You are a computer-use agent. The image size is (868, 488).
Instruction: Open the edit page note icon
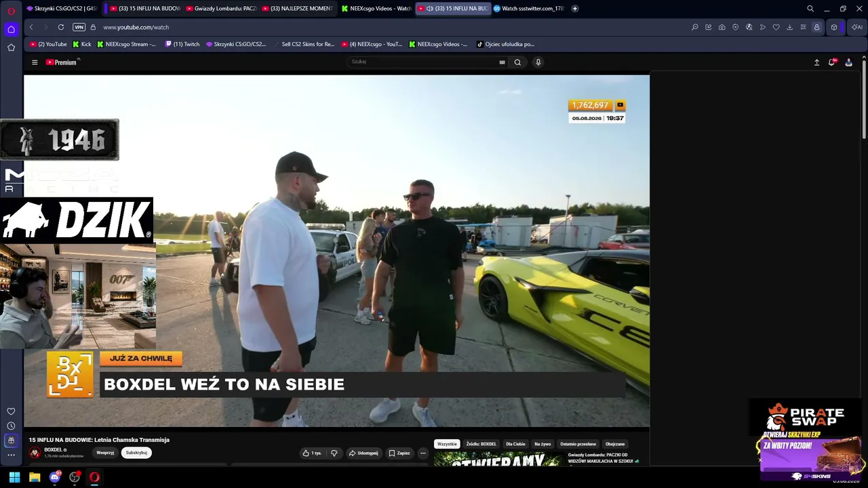(x=709, y=27)
